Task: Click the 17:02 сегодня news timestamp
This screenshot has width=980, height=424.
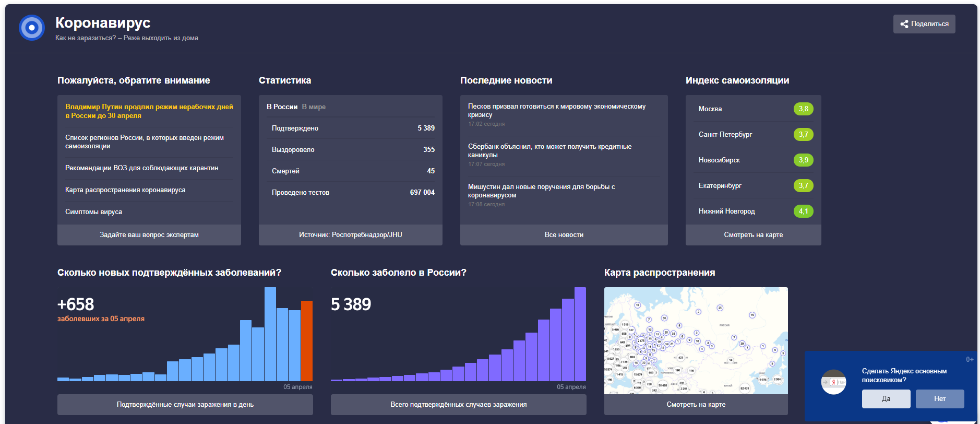Action: 486,124
